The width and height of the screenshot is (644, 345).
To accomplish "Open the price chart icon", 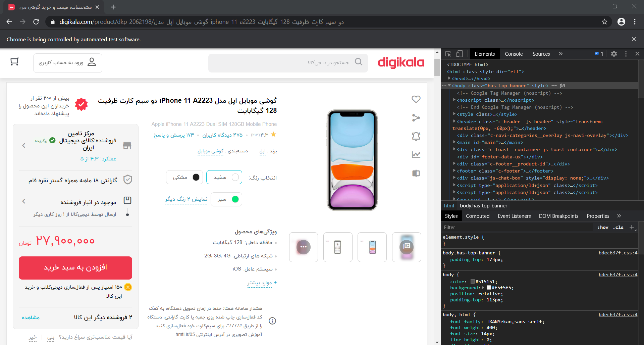I will 416,155.
